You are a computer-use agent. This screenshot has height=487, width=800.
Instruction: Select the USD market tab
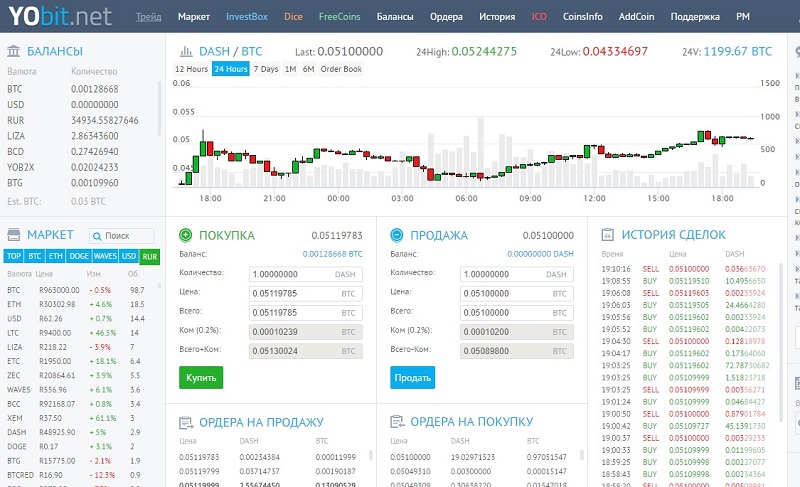[129, 256]
